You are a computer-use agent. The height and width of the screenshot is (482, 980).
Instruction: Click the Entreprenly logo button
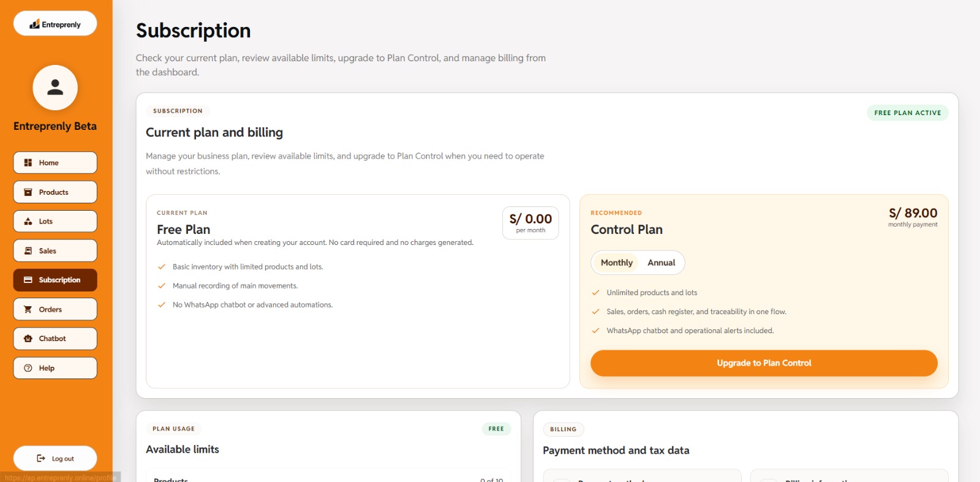pos(55,23)
